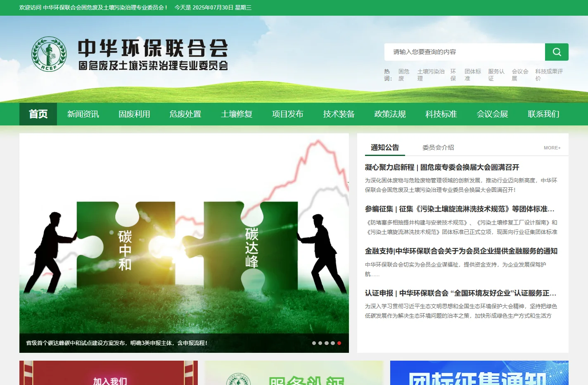
Task: Click the green search magnifier button
Action: pyautogui.click(x=557, y=52)
